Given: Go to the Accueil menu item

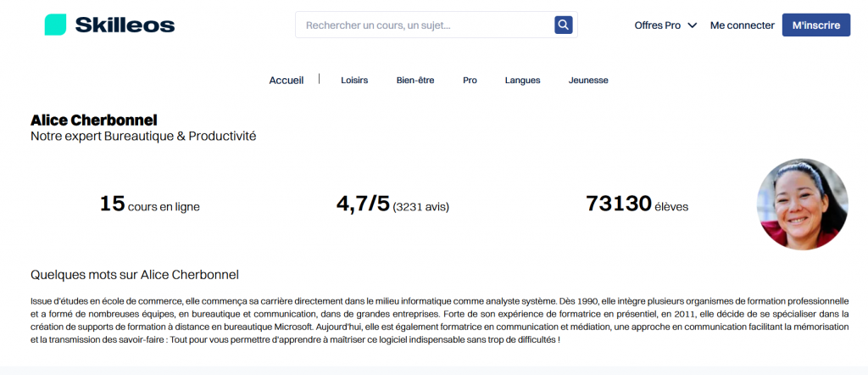Looking at the screenshot, I should click(286, 81).
